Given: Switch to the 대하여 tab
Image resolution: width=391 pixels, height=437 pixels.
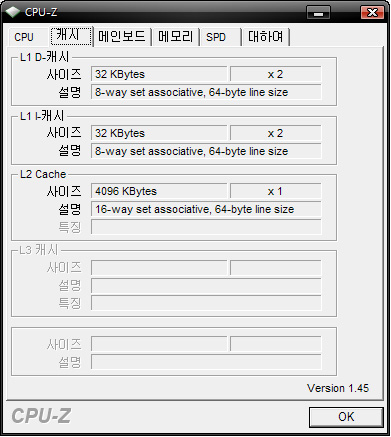Looking at the screenshot, I should tap(266, 37).
